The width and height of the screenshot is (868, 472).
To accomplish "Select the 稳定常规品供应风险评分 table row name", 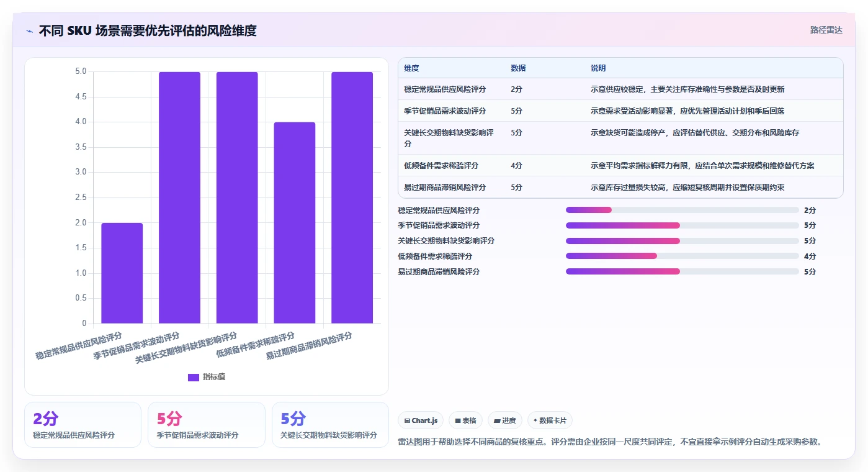I will pyautogui.click(x=445, y=89).
